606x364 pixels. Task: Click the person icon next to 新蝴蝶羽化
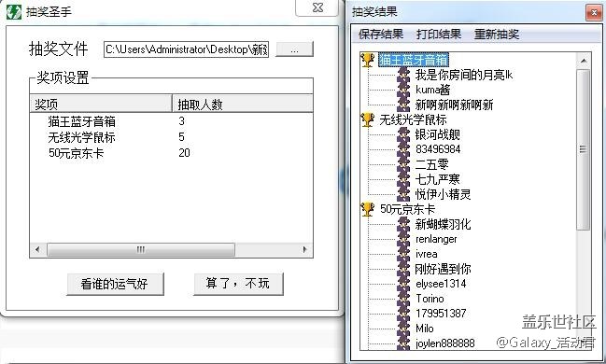[x=403, y=224]
